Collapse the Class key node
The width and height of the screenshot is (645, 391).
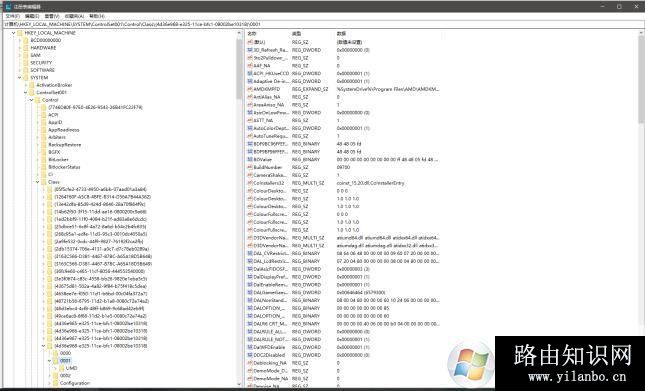tap(37, 182)
